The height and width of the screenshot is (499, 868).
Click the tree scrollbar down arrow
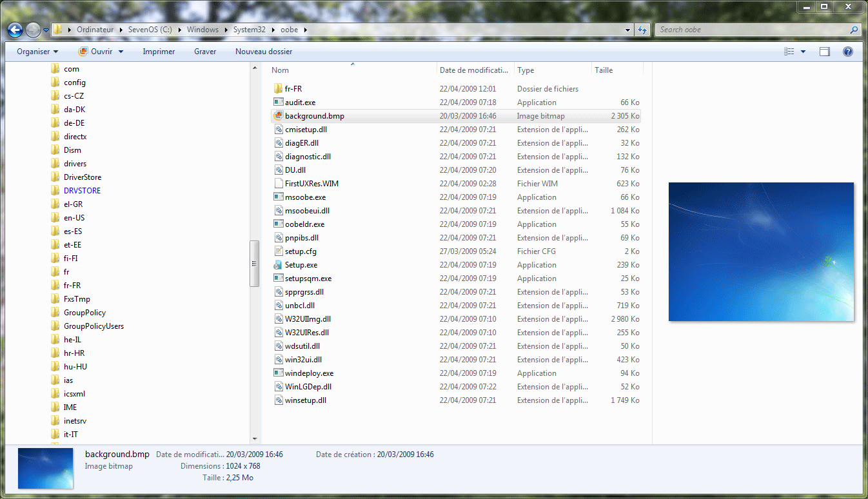pos(254,438)
